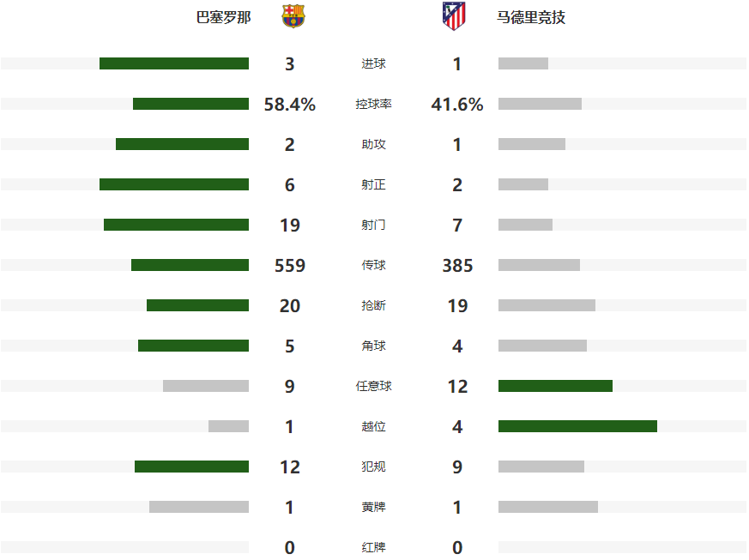749x560 pixels.
Task: Click Barcelona's 19 shots value
Action: [x=290, y=225]
